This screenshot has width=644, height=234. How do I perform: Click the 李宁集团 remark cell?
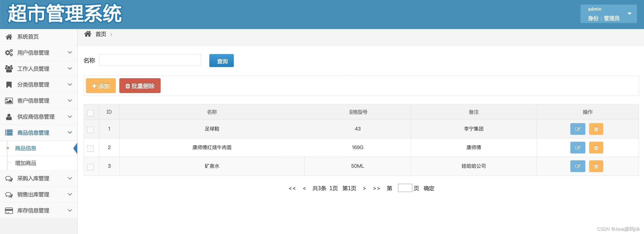coord(474,129)
